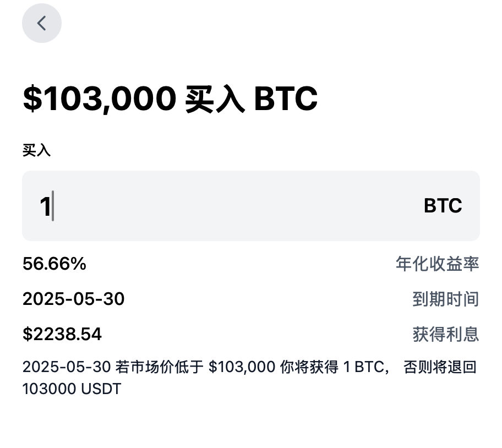The height and width of the screenshot is (448, 502).
Task: Focus the BTC purchase amount input field
Action: coord(250,206)
